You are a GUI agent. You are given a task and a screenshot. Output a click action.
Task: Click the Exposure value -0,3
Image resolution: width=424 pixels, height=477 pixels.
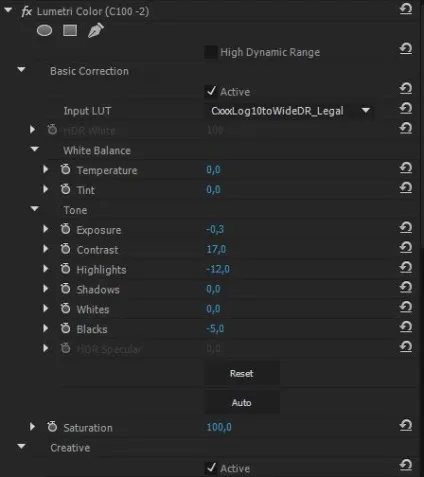click(x=215, y=229)
